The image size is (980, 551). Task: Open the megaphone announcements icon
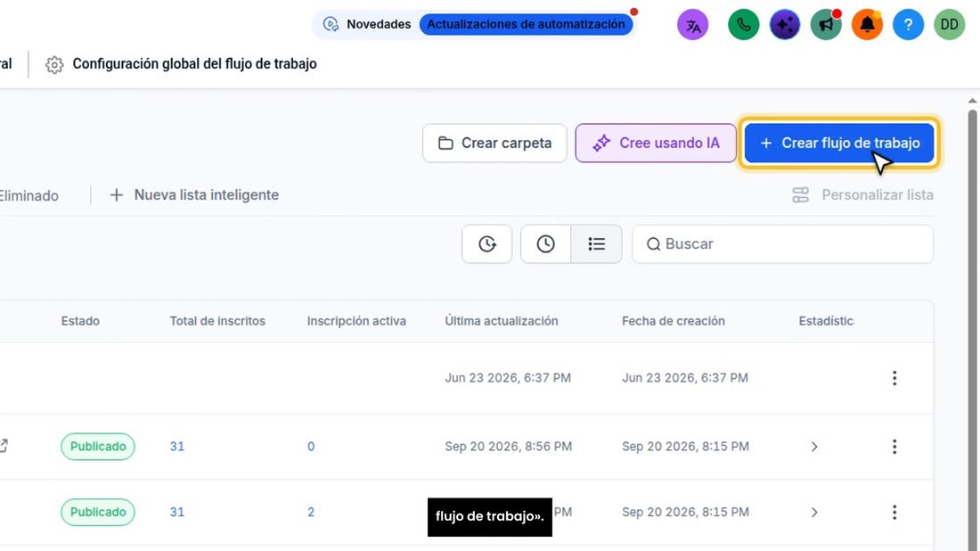coord(826,25)
